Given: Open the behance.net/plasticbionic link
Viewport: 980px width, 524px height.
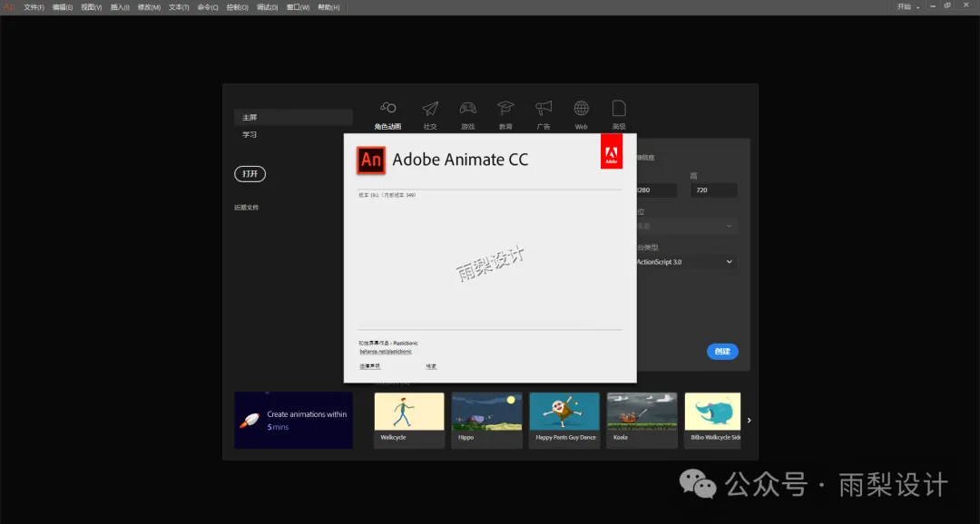Looking at the screenshot, I should [386, 352].
